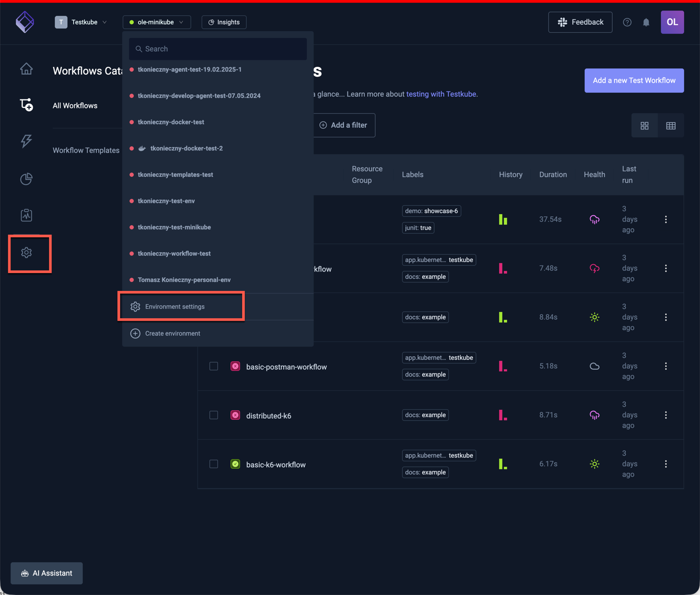
Task: Click Add a new Test Workflow
Action: (x=634, y=80)
